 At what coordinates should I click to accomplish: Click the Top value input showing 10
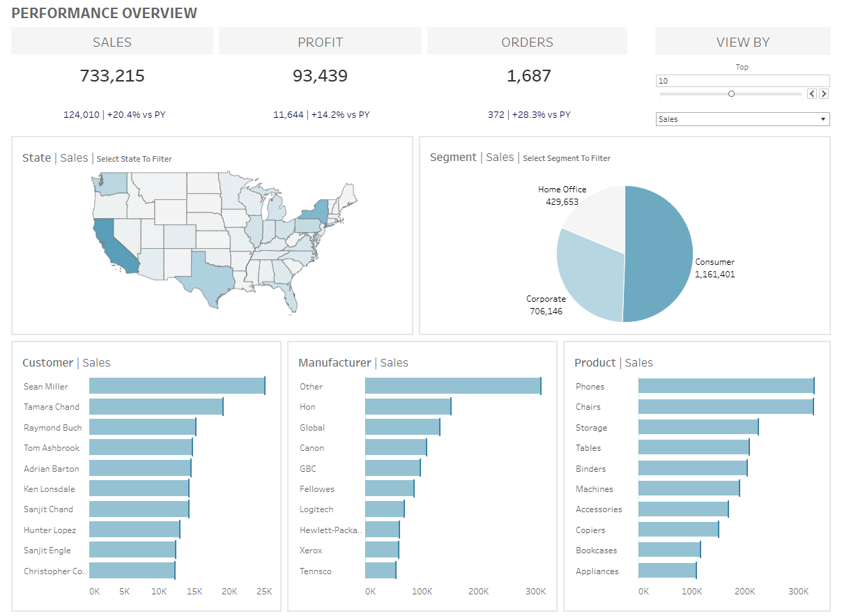tap(742, 80)
